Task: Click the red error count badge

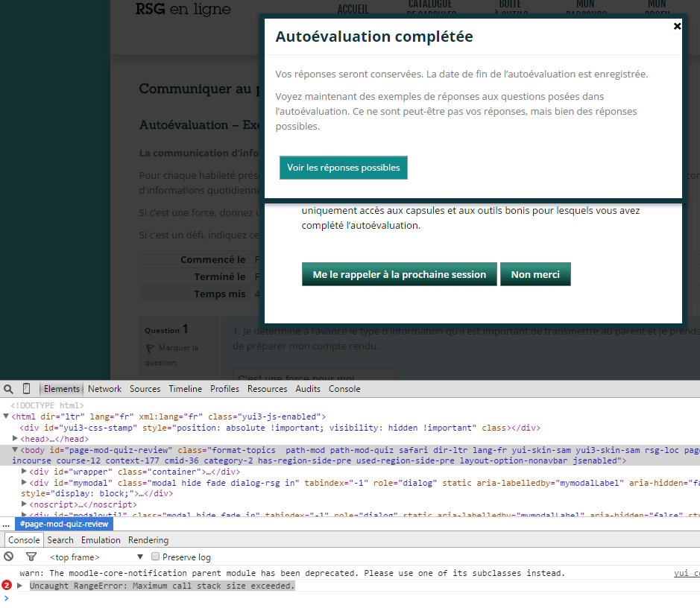Action: click(7, 586)
